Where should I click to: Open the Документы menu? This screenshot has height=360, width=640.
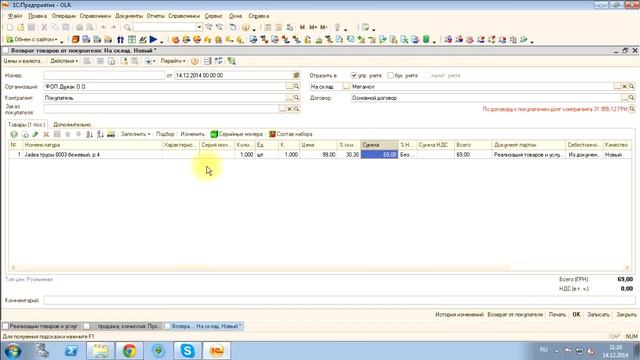coord(129,16)
